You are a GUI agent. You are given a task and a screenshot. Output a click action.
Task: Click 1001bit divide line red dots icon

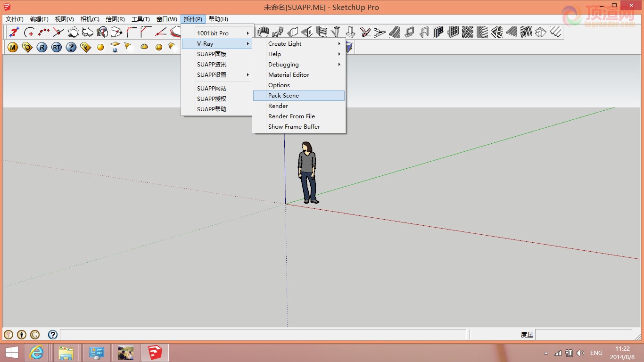coord(44,32)
